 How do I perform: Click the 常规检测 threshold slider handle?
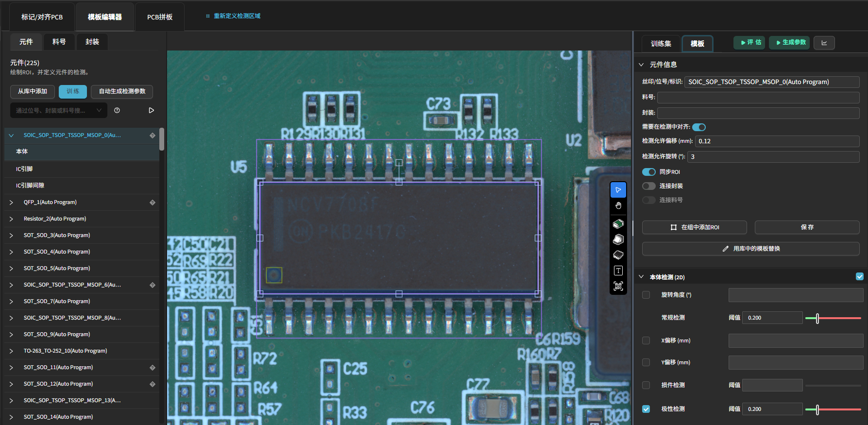[x=817, y=318]
